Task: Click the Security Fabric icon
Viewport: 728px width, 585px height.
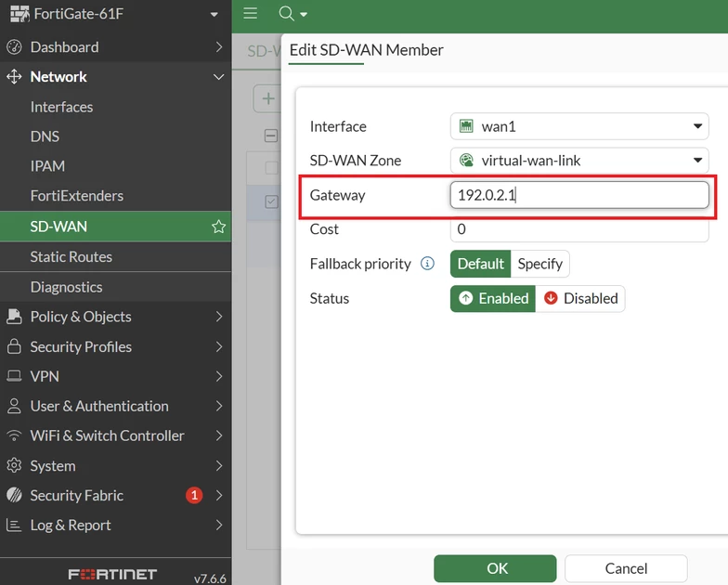Action: (x=15, y=496)
